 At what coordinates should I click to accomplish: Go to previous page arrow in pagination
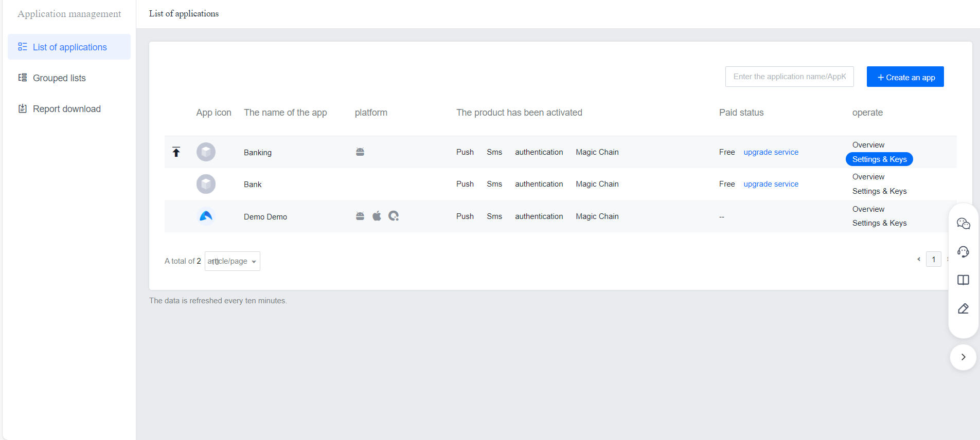click(919, 260)
